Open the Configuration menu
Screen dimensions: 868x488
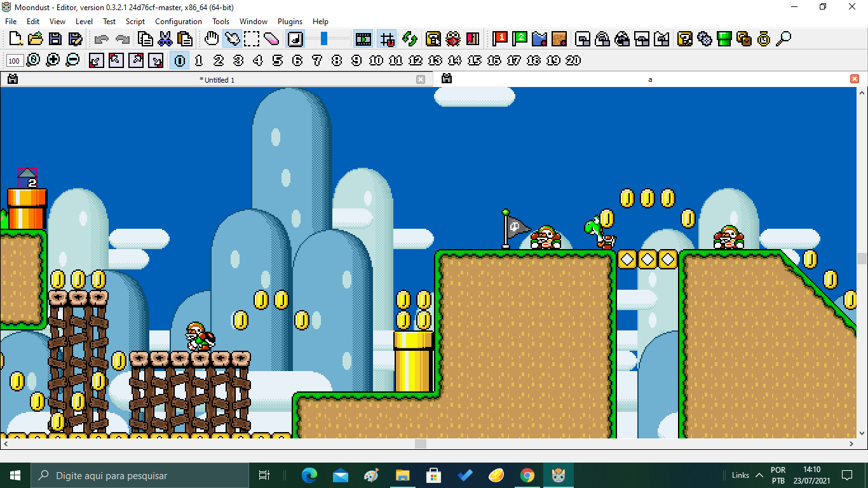(179, 21)
